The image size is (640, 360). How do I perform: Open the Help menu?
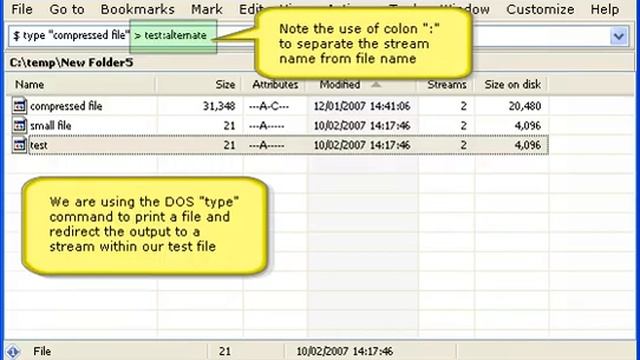pos(604,9)
